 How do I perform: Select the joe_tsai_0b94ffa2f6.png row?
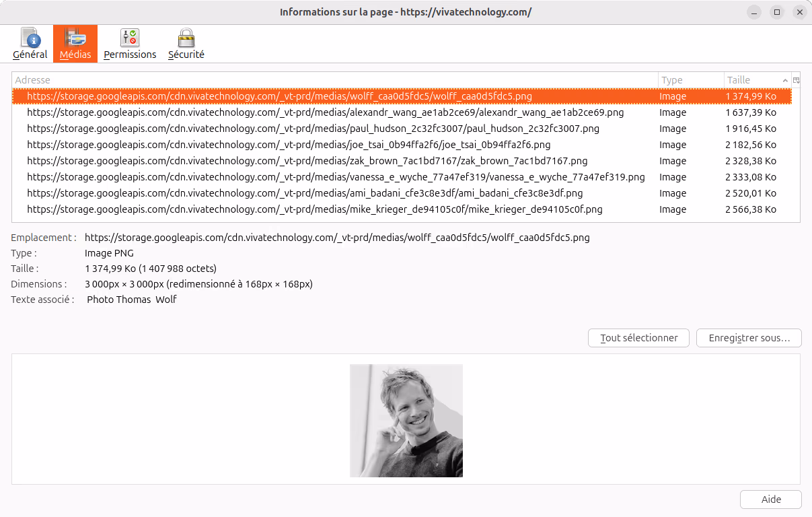coord(402,145)
